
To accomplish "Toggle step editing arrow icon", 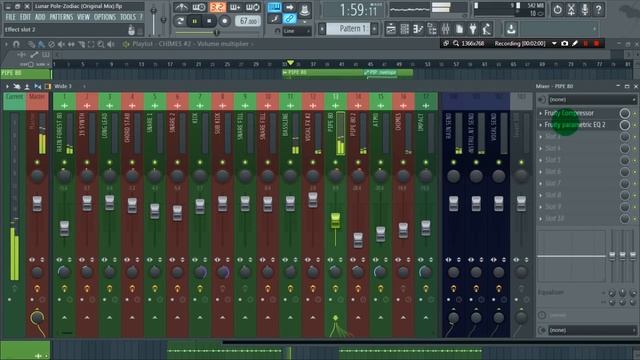I will (289, 7).
